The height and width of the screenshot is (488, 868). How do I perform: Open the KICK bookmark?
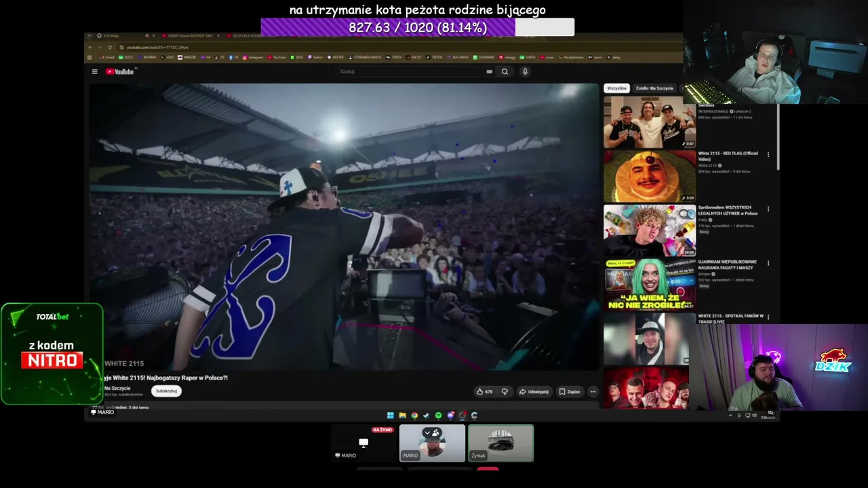point(296,58)
